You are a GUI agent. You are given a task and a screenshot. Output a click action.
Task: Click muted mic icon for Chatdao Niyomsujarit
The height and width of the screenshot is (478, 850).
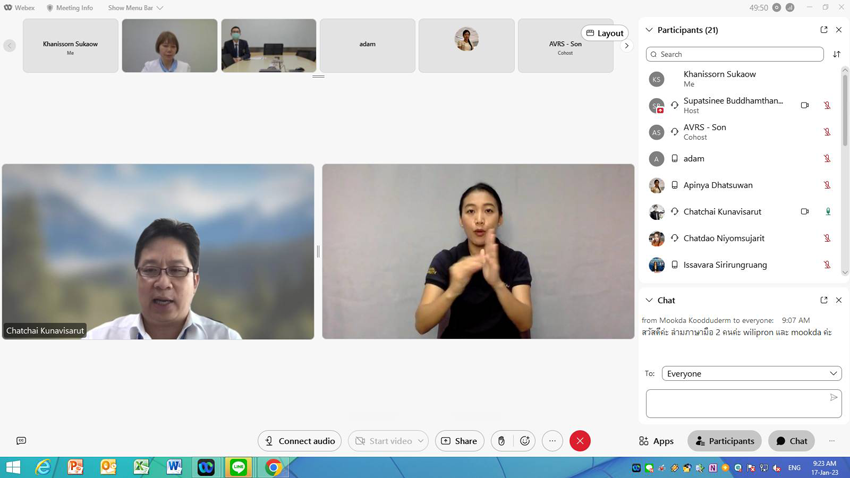(x=827, y=238)
